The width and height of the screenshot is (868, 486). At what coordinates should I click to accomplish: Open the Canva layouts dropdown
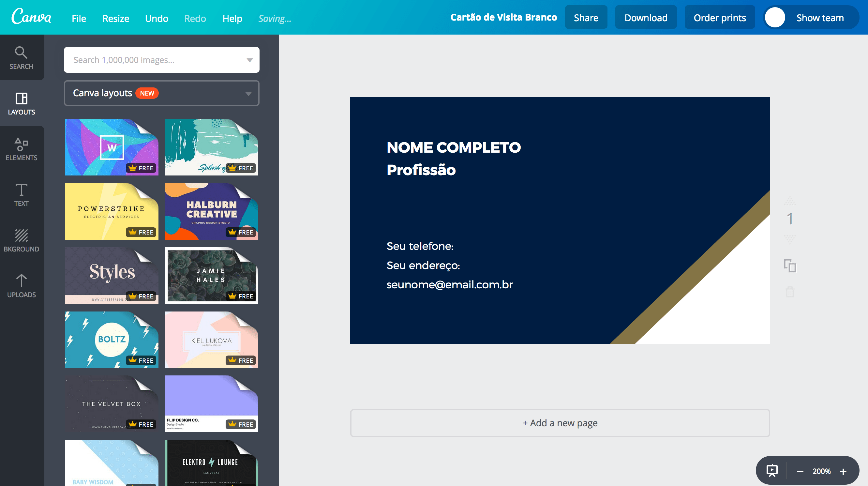coord(161,93)
